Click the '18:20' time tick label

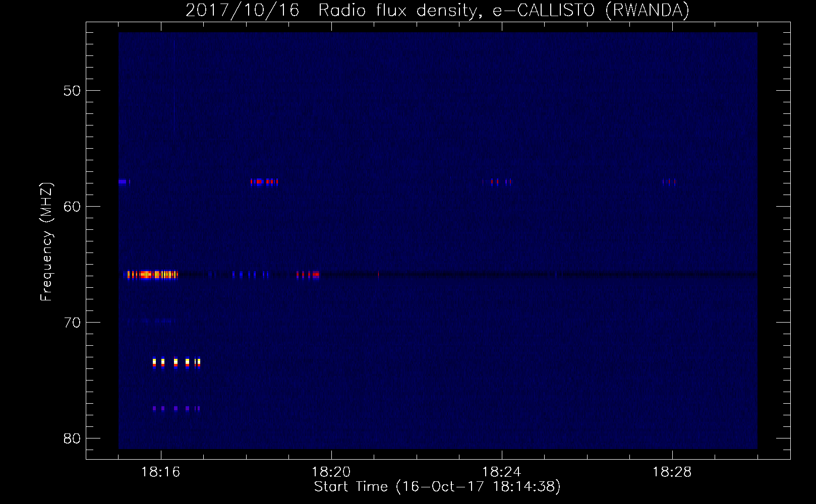[331, 472]
